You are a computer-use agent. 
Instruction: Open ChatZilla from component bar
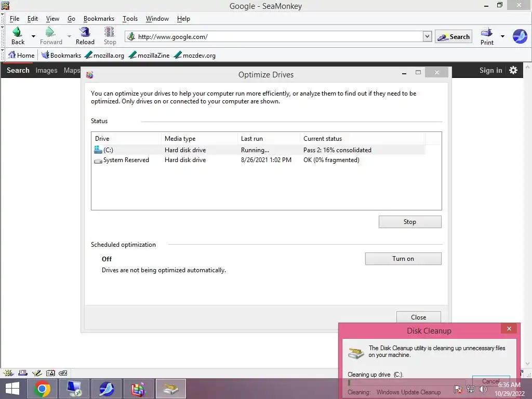pyautogui.click(x=63, y=373)
